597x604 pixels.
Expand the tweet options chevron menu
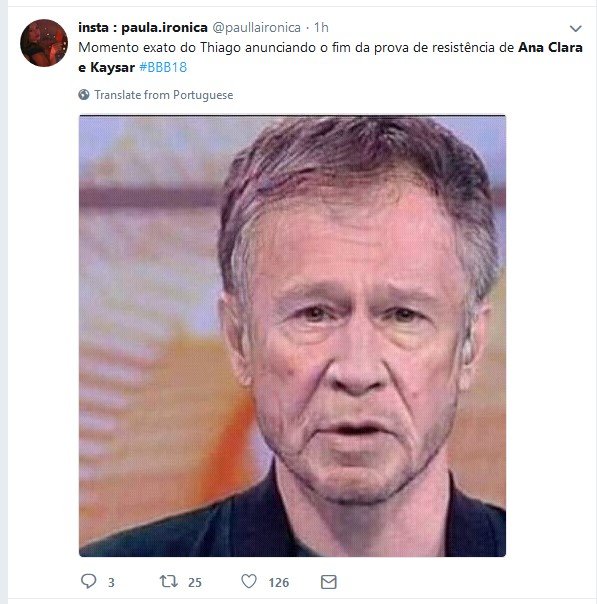point(575,28)
